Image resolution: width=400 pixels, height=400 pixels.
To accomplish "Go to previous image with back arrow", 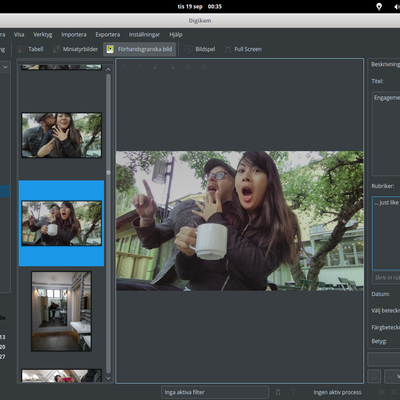I will [124, 67].
